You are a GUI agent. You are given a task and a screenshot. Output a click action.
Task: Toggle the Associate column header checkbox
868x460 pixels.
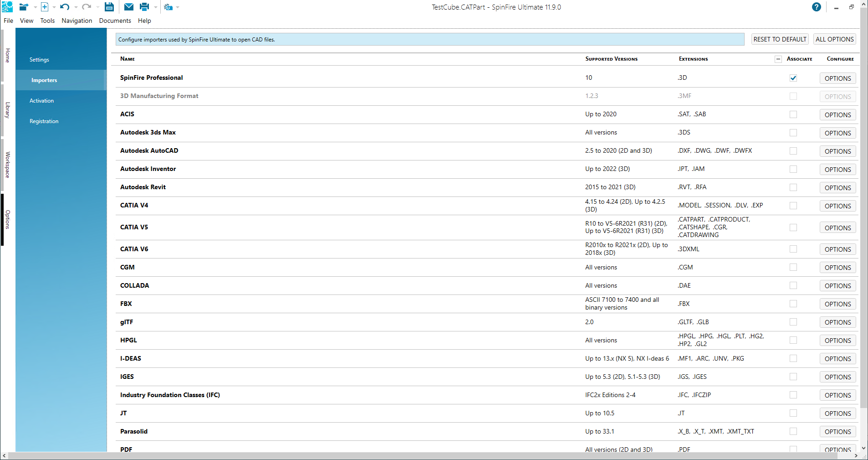click(x=778, y=59)
